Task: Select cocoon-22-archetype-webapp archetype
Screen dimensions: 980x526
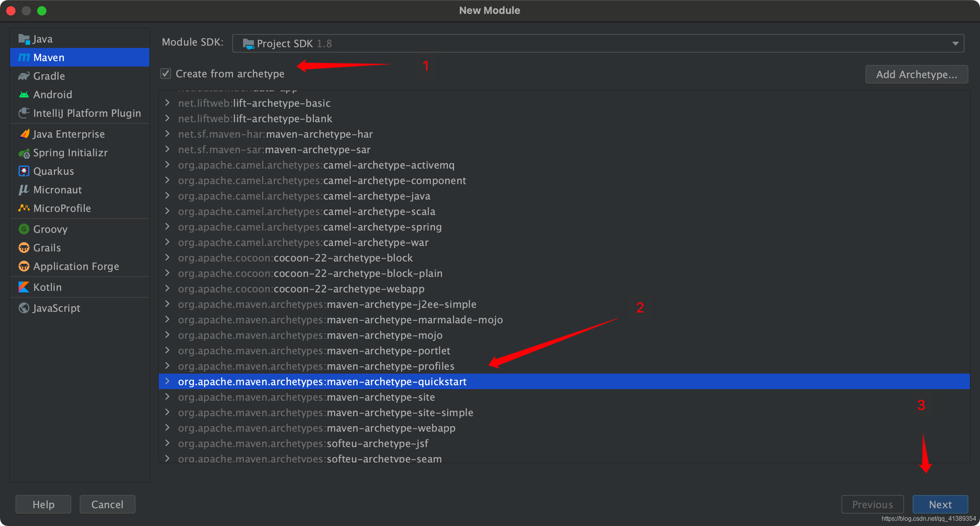Action: tap(564, 289)
